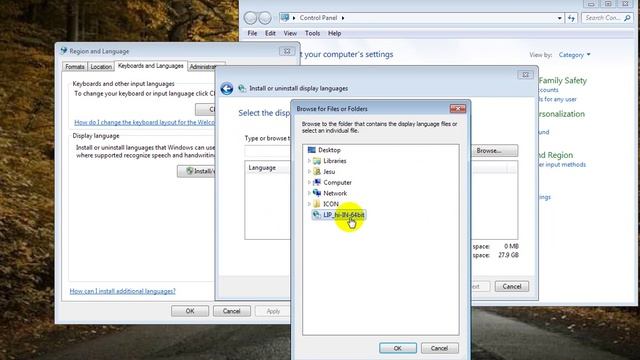Expand the Network tree node
This screenshot has width=640, height=360.
point(309,193)
